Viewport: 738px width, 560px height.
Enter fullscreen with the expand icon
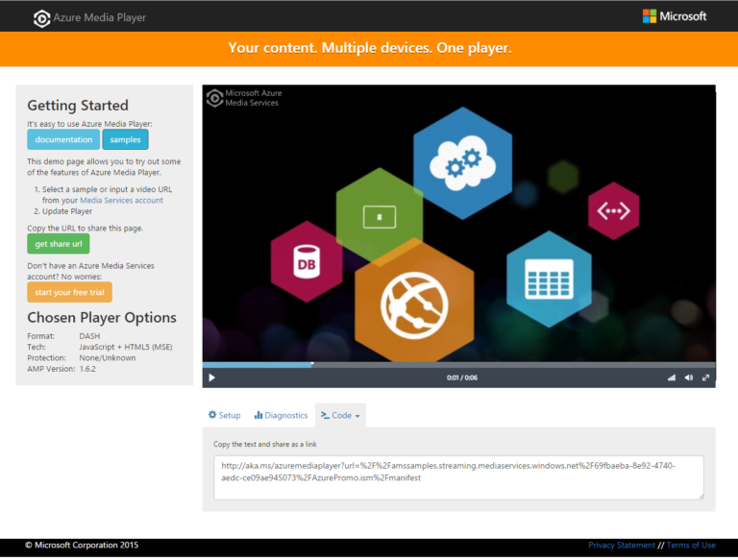(705, 377)
